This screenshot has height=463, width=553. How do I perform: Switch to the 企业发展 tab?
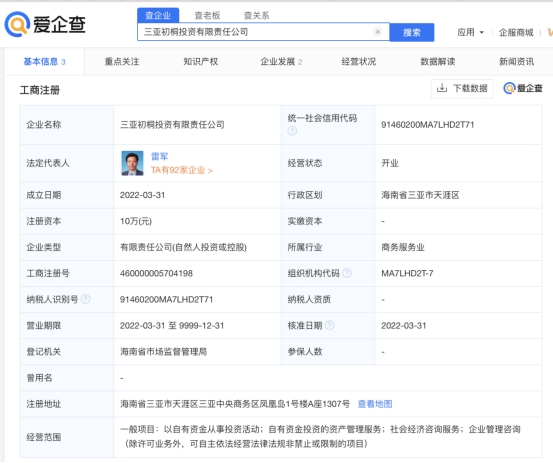click(281, 62)
